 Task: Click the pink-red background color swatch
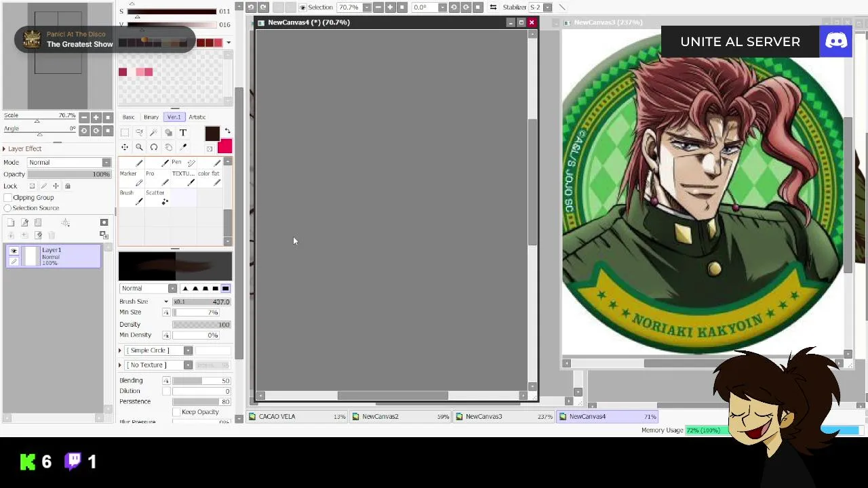pyautogui.click(x=224, y=146)
